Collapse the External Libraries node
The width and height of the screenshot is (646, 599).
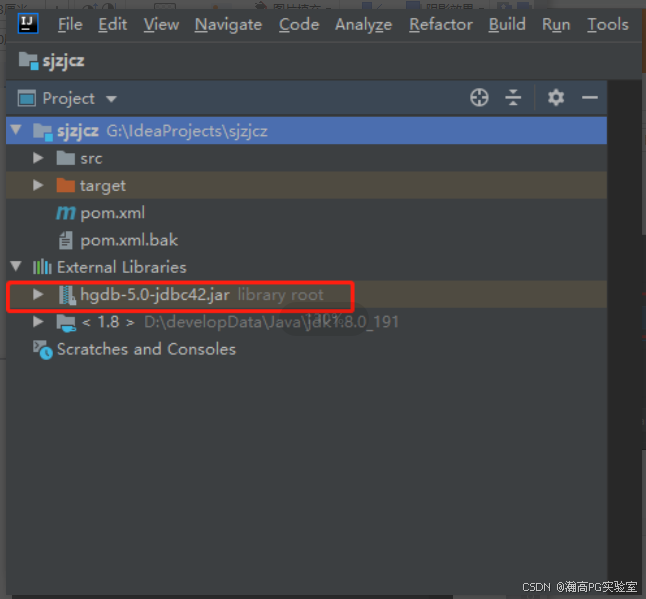click(16, 266)
